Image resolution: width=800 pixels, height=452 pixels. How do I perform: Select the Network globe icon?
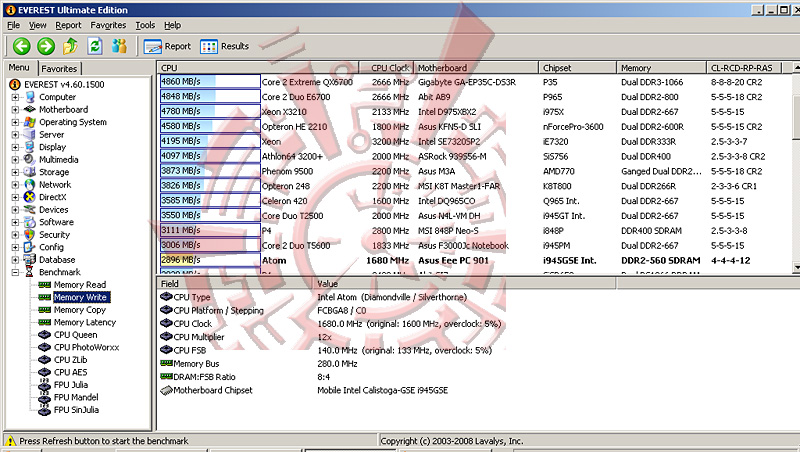pos(30,185)
